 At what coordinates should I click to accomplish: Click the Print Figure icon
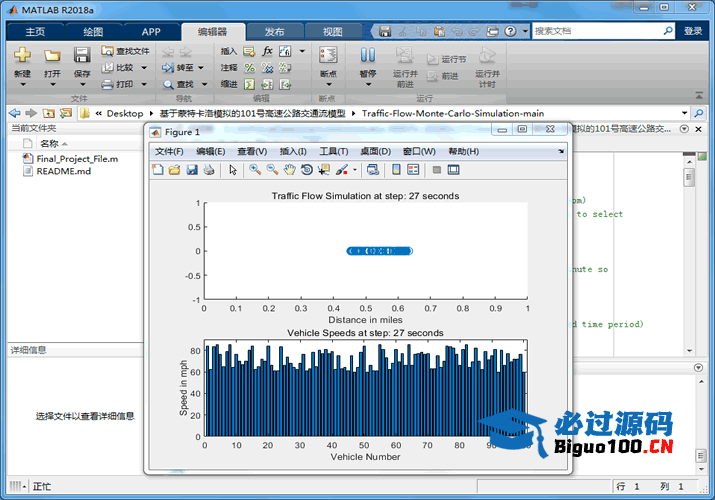point(208,170)
